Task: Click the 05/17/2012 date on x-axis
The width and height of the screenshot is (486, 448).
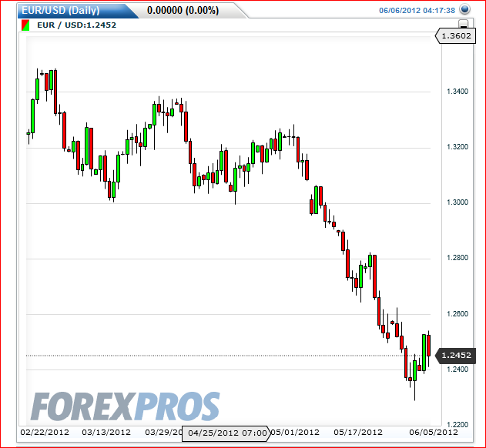Action: point(358,432)
